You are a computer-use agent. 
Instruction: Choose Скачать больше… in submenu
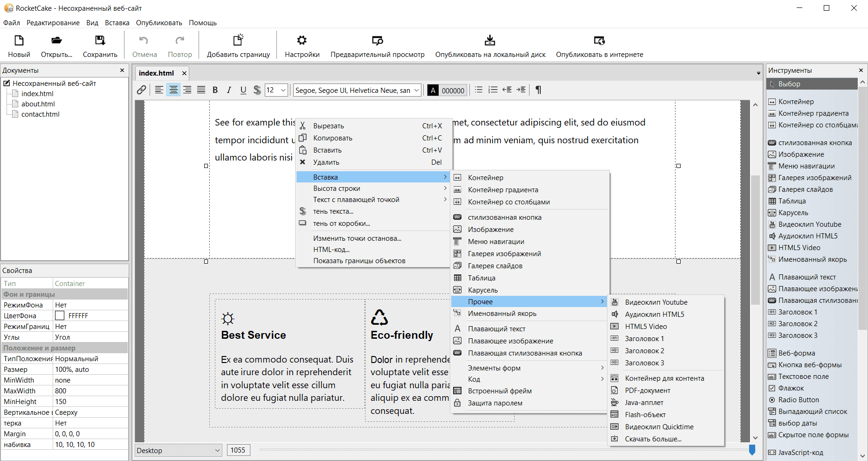[667, 439]
